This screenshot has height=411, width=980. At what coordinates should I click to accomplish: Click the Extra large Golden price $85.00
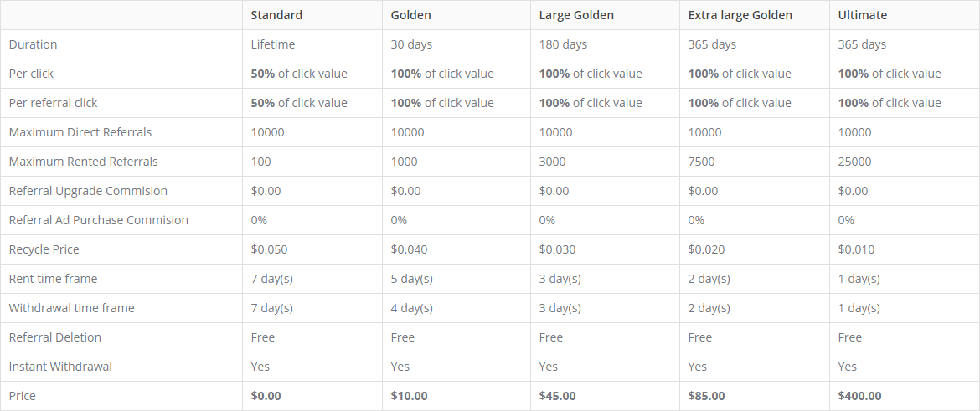tap(706, 396)
